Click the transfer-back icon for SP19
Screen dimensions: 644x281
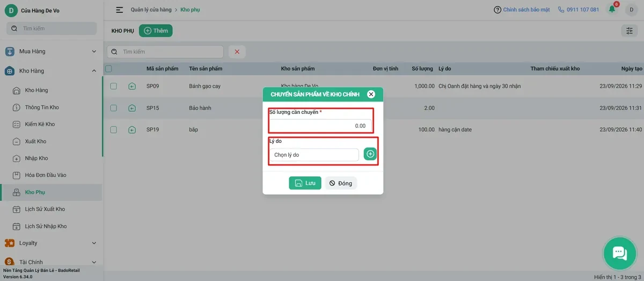pyautogui.click(x=132, y=129)
